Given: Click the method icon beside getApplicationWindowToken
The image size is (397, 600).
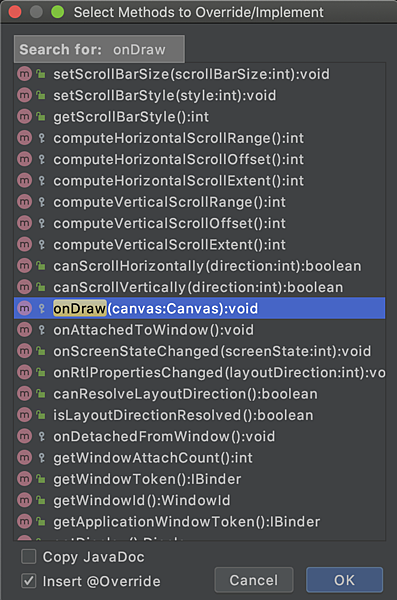Looking at the screenshot, I should (x=24, y=522).
